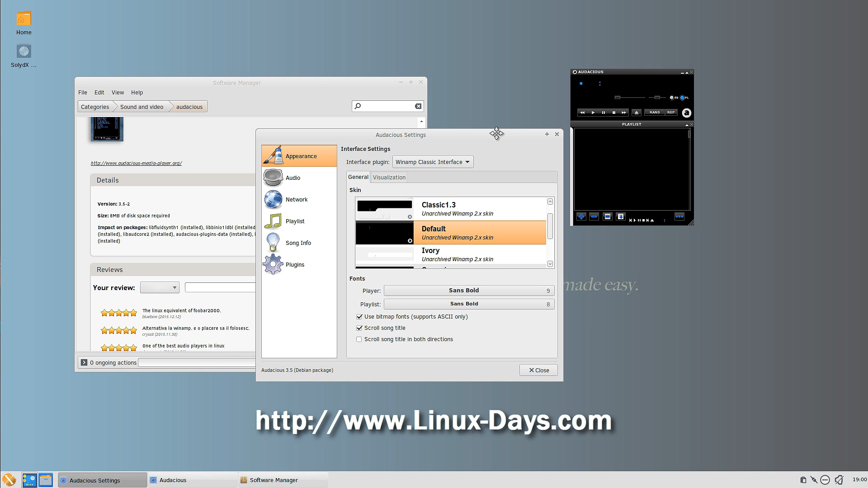
Task: Open the File menu in Software Manager
Action: pos(83,93)
